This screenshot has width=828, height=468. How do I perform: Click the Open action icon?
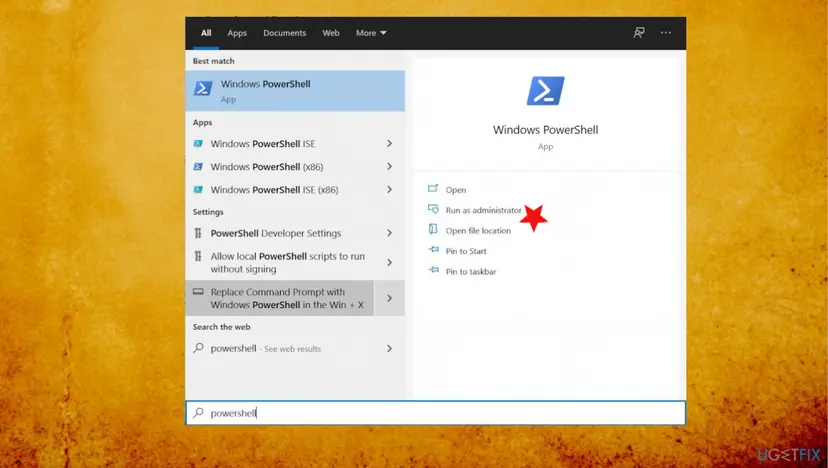click(x=433, y=188)
